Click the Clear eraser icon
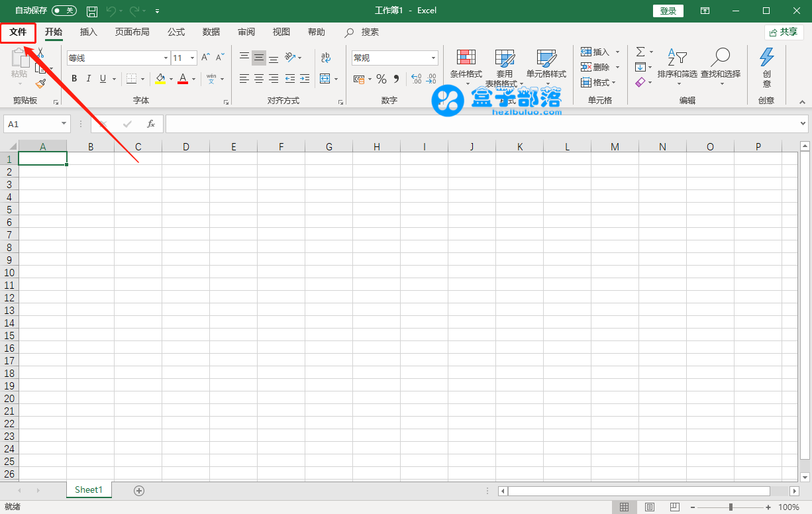The image size is (812, 514). 640,82
